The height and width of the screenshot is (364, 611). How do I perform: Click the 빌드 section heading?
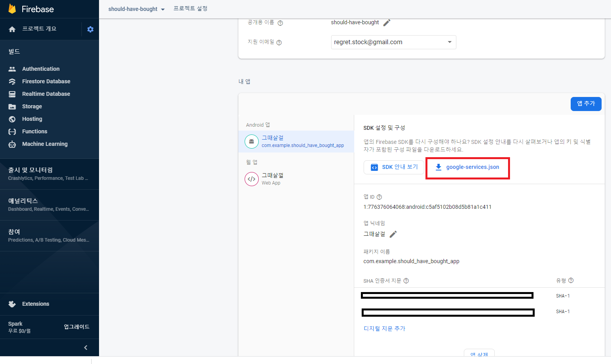pyautogui.click(x=14, y=52)
